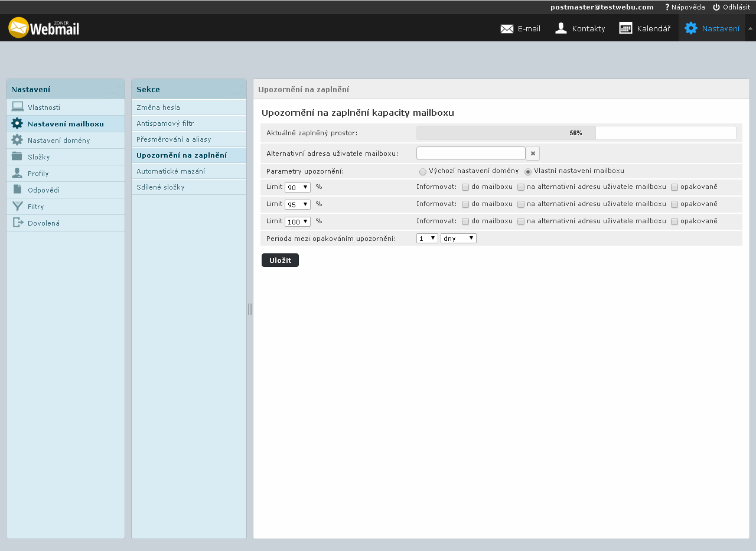756x551 pixels.
Task: Clear alternative address with the X button
Action: pyautogui.click(x=533, y=154)
